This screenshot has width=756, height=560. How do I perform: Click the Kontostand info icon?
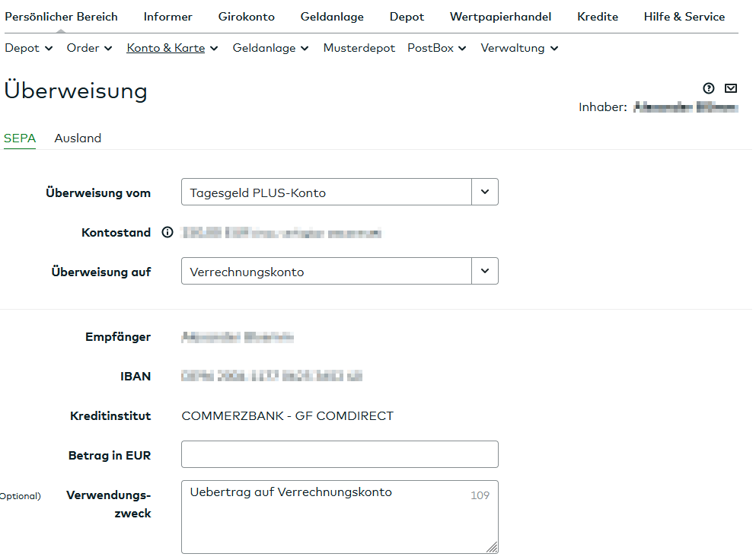(x=167, y=233)
